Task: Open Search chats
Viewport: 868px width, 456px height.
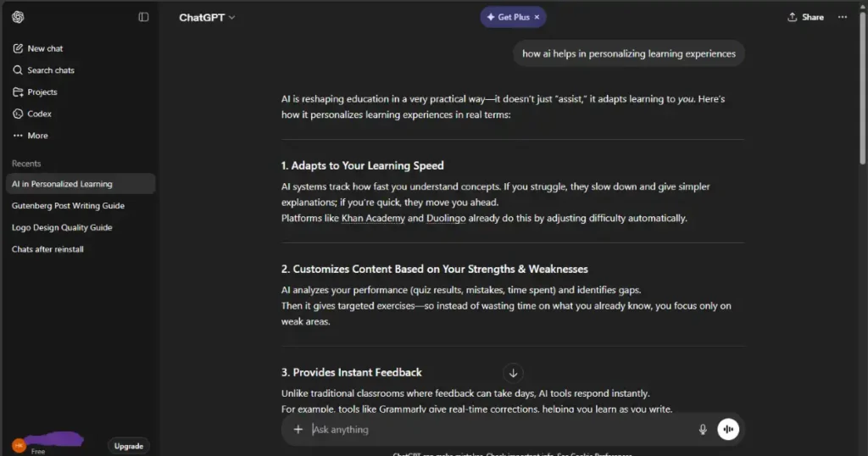Action: tap(43, 70)
